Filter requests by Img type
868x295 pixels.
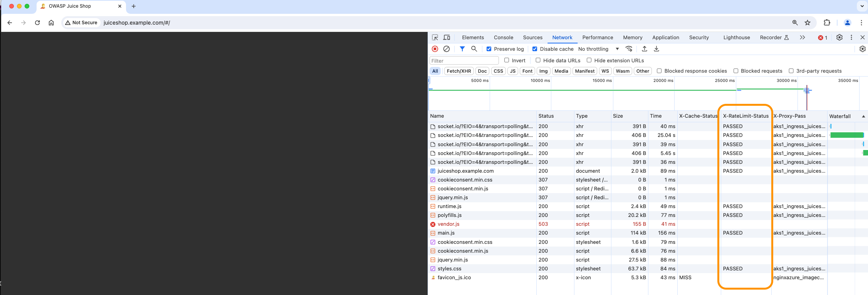click(x=543, y=71)
